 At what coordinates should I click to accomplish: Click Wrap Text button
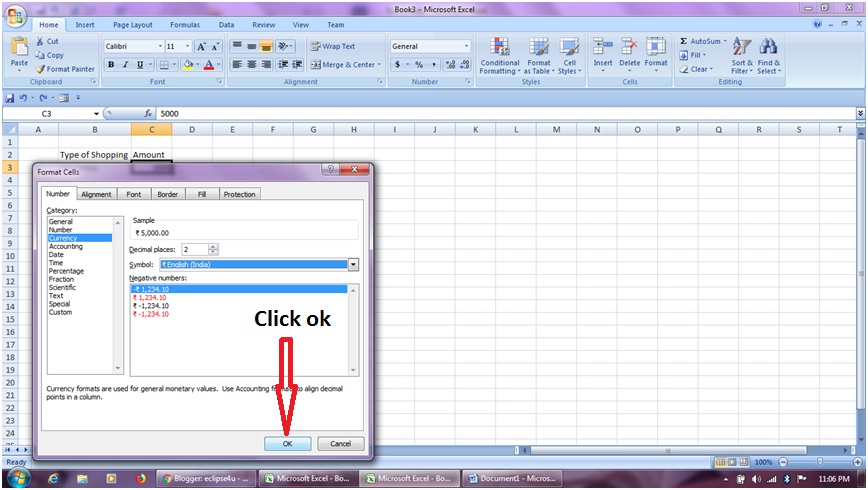[333, 47]
